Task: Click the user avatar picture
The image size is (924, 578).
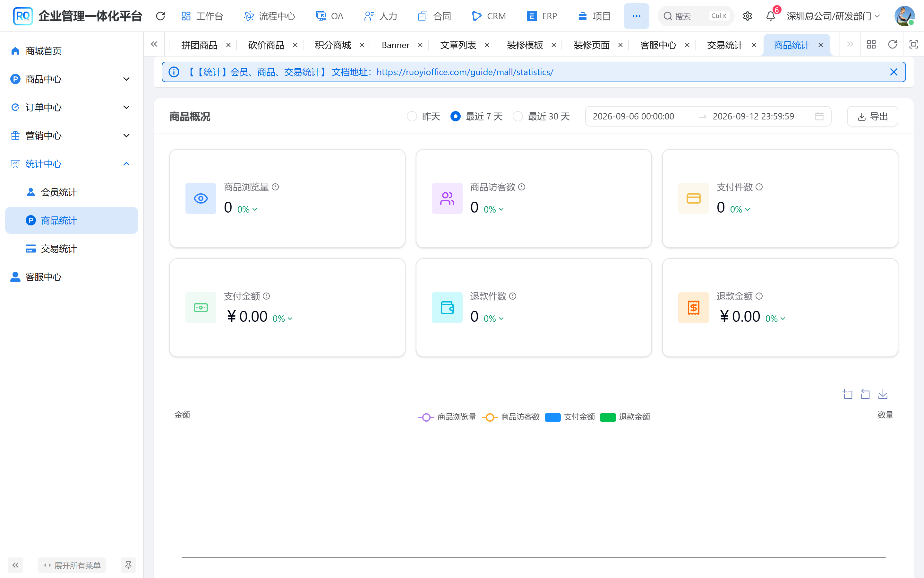Action: pos(904,16)
